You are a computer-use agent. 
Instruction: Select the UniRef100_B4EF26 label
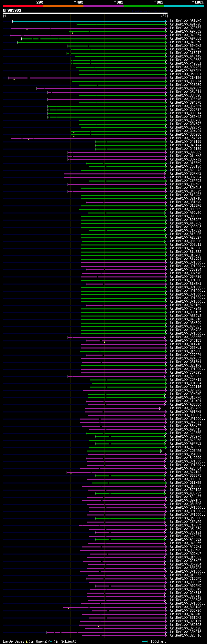coord(186,248)
